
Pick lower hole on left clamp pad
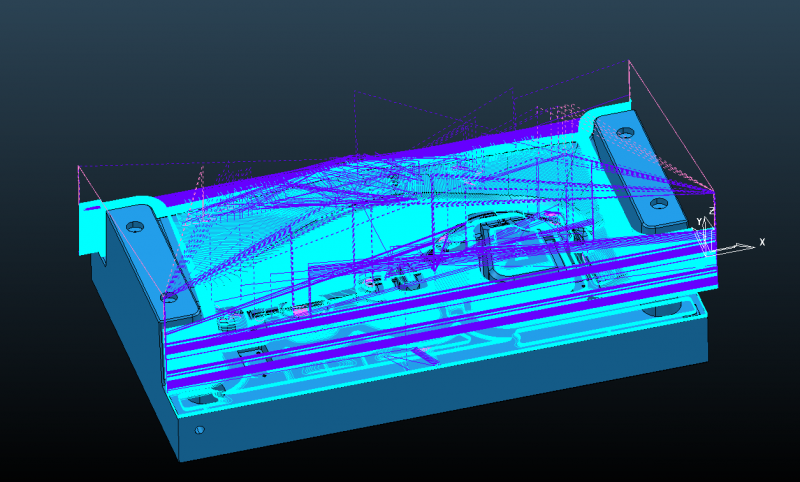click(167, 297)
